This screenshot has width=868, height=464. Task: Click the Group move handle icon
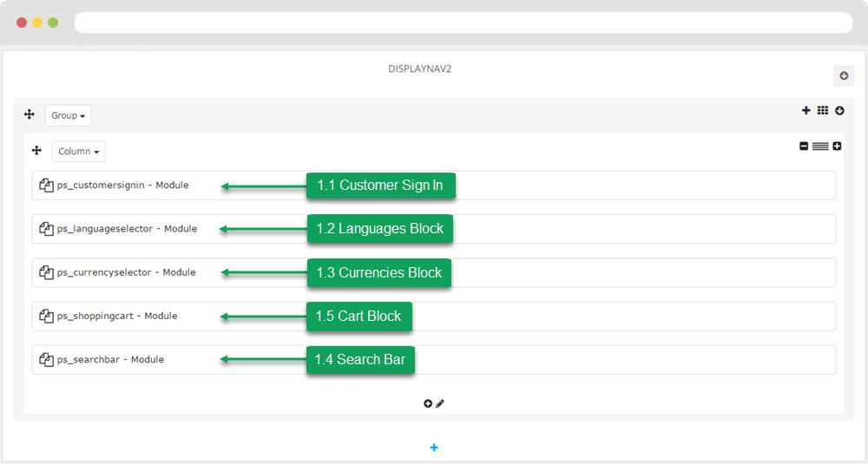pyautogui.click(x=30, y=114)
